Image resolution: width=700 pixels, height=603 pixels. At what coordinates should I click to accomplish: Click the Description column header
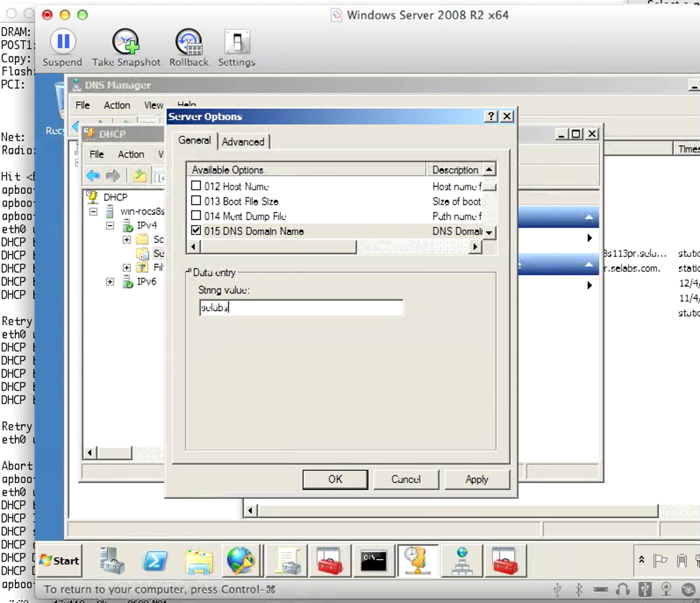tap(455, 170)
